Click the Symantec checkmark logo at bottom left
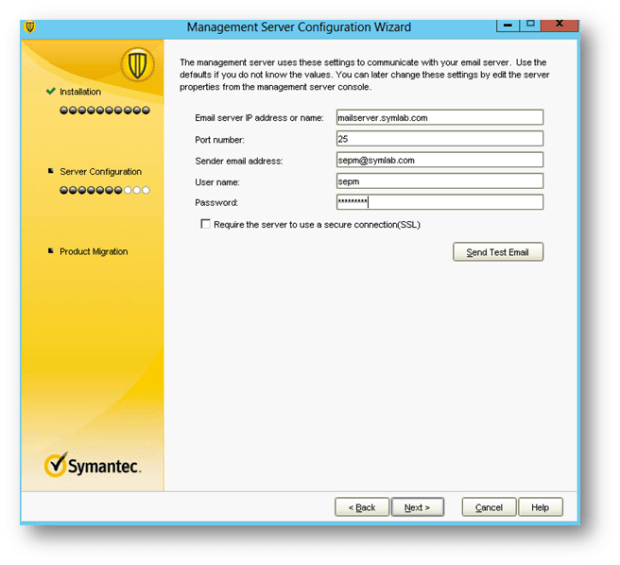620x565 pixels. point(57,465)
